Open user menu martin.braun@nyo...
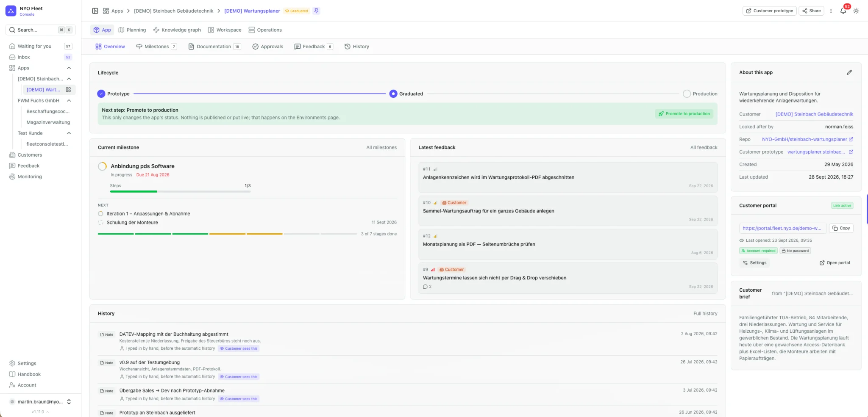Image resolution: width=868 pixels, height=417 pixels. (40, 402)
